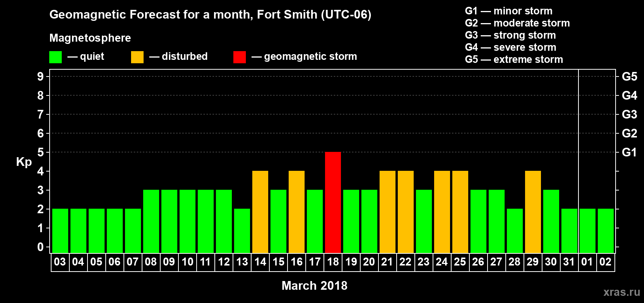Click the 'G5 — extreme storm' legend text

[x=514, y=59]
